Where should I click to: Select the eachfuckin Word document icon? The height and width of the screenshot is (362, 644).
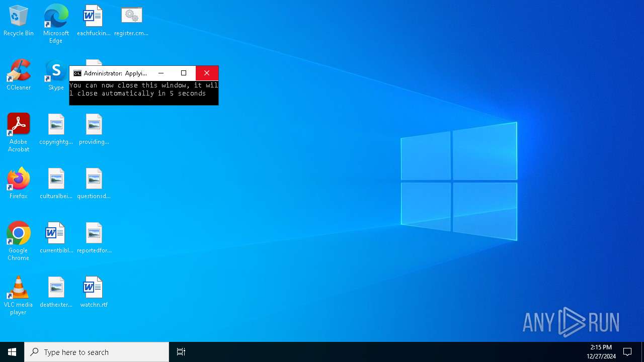click(94, 21)
